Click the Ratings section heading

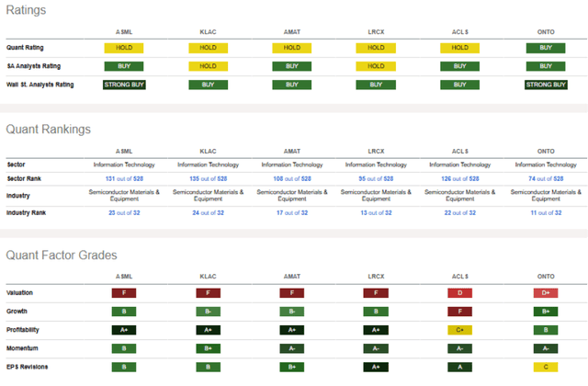click(26, 10)
